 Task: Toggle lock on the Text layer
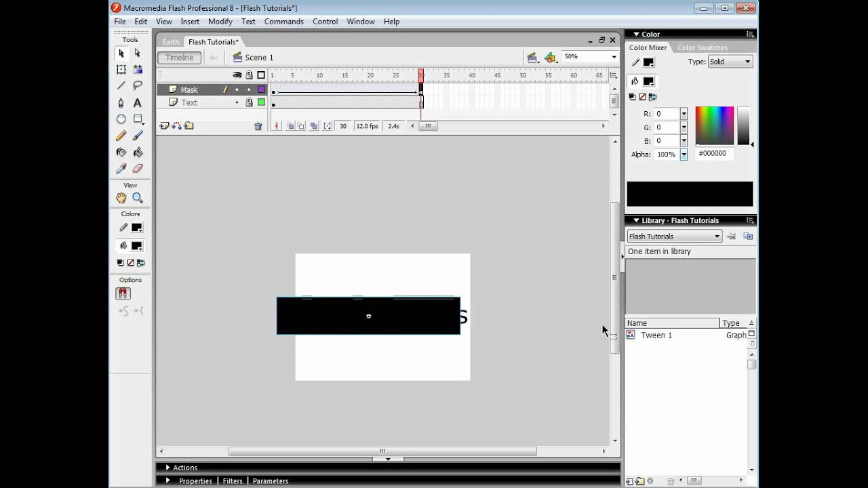point(249,102)
